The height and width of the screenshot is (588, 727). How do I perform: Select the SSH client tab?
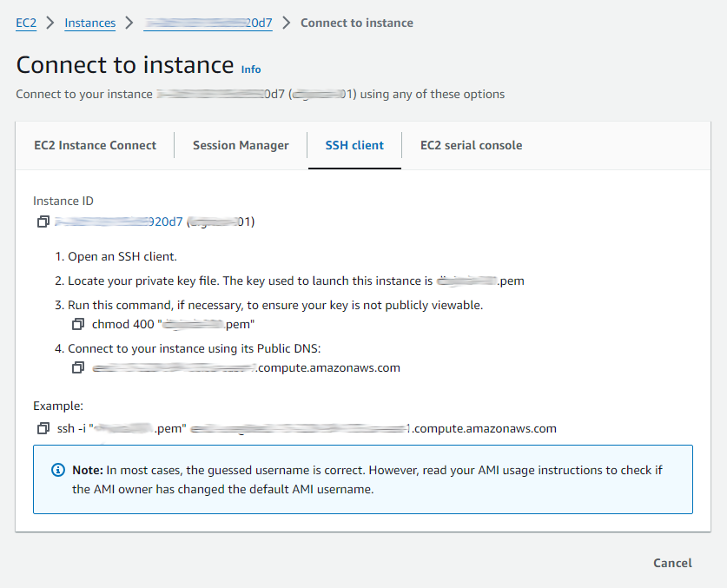tap(354, 145)
